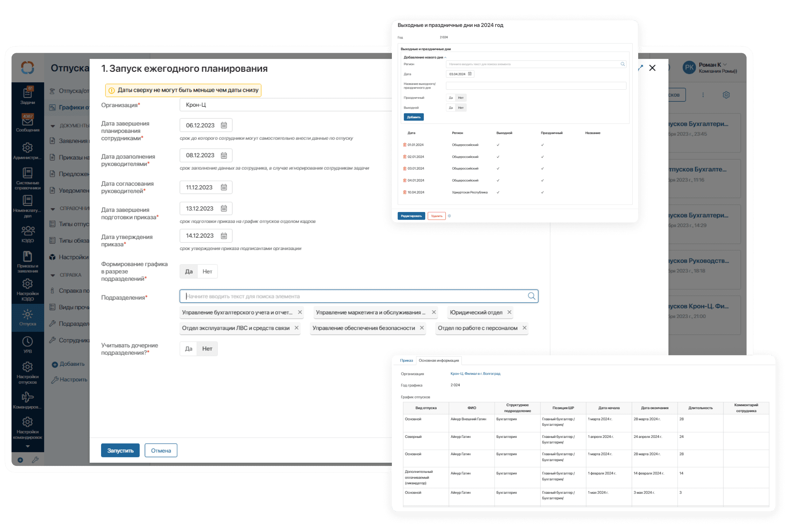
Task: Open the Сообщения envelope icon
Action: pyautogui.click(x=27, y=122)
